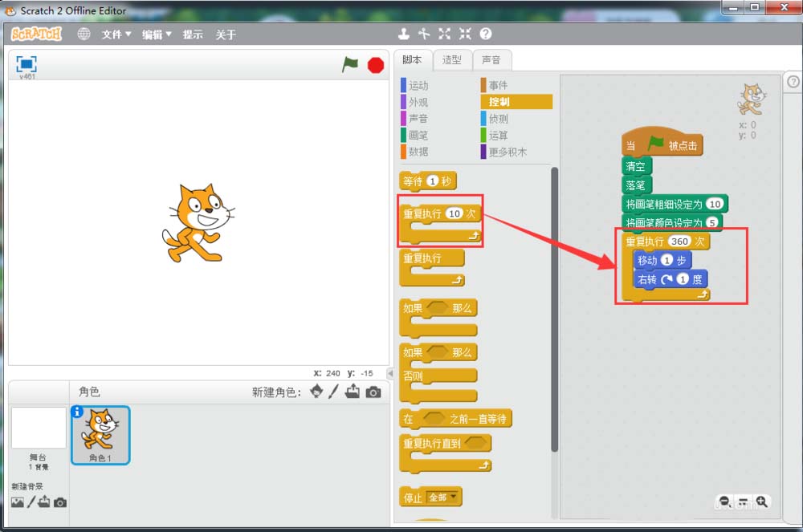This screenshot has height=532, width=803.
Task: Click the red stop button
Action: tap(376, 65)
